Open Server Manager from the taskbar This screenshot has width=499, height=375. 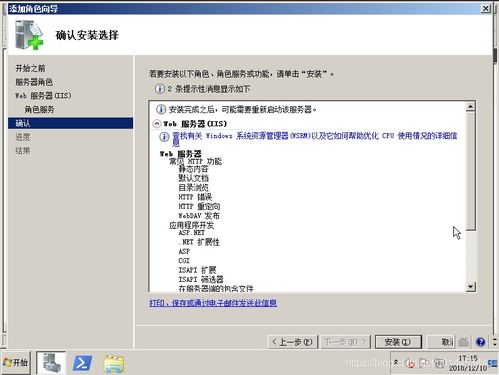(x=51, y=363)
